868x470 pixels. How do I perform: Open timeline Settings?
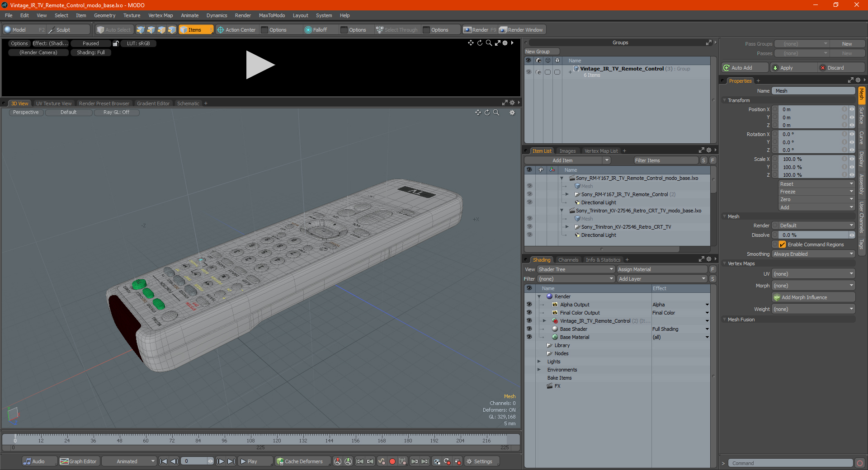pyautogui.click(x=482, y=461)
